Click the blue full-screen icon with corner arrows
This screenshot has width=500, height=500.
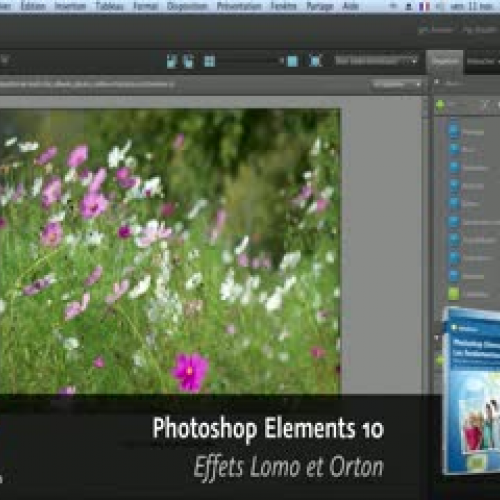point(315,61)
